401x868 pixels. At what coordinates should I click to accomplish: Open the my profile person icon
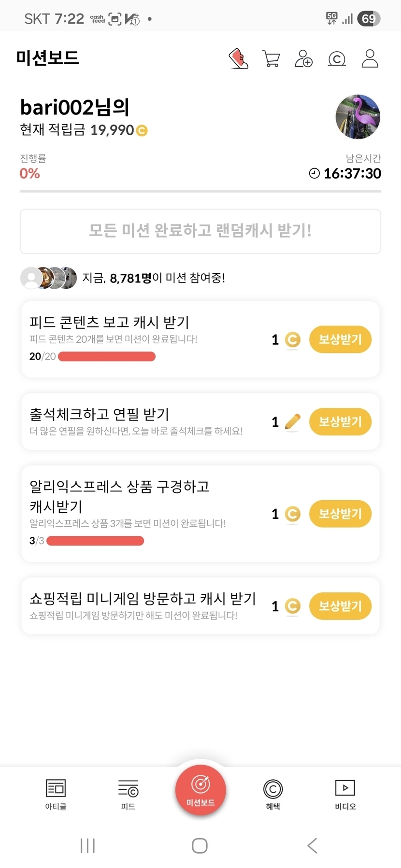click(x=370, y=59)
